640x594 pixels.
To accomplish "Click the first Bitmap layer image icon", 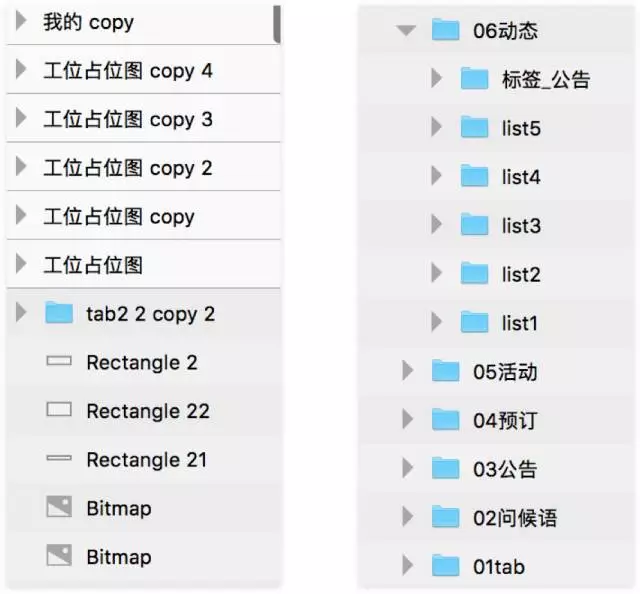I will (x=59, y=507).
